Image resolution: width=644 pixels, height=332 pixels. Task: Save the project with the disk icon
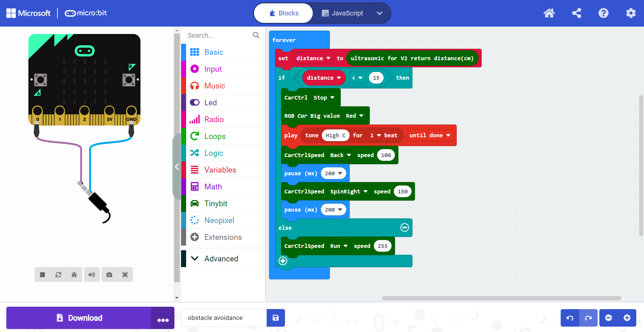275,318
